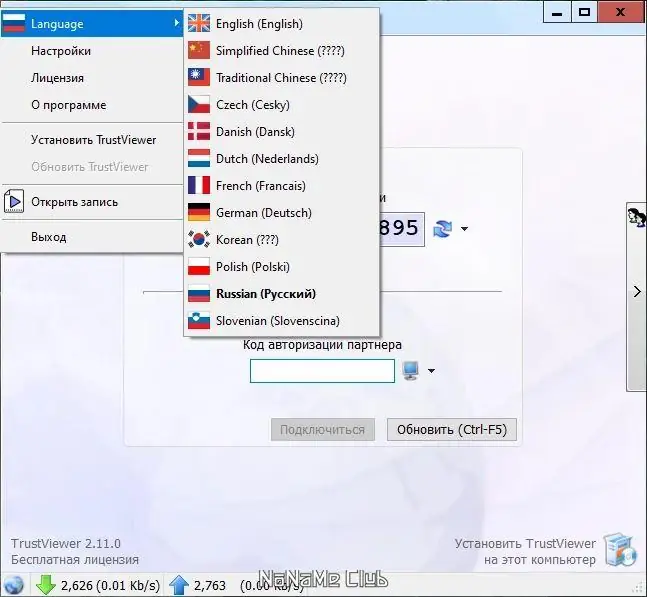Click the refresh code arrows icon
Screen dimensions: 647x597
[442, 229]
